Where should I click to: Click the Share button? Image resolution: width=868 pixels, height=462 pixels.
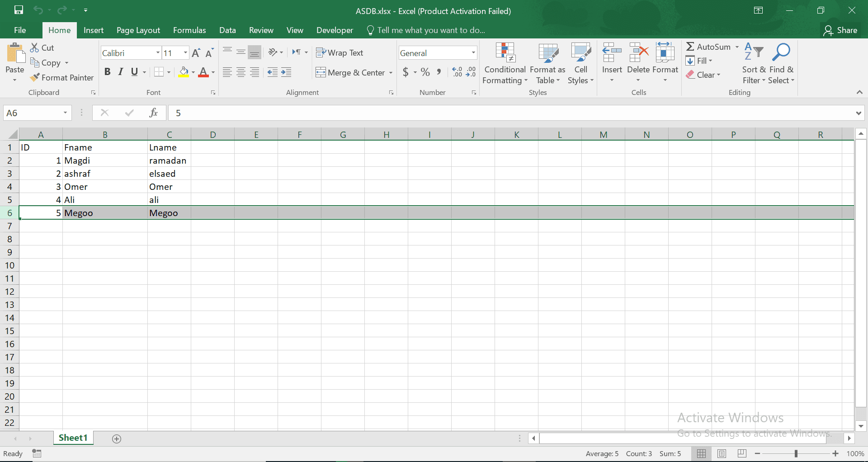[841, 30]
